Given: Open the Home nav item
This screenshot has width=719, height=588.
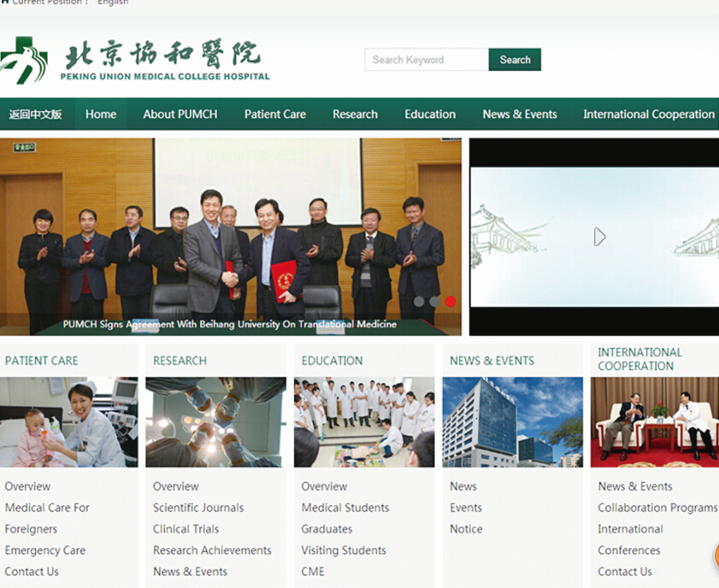Looking at the screenshot, I should 101,115.
